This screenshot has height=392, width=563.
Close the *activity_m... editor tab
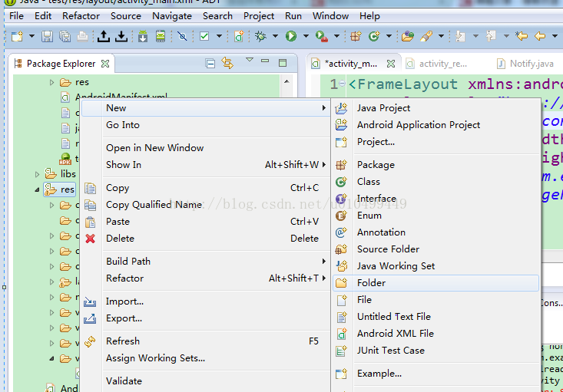(391, 64)
